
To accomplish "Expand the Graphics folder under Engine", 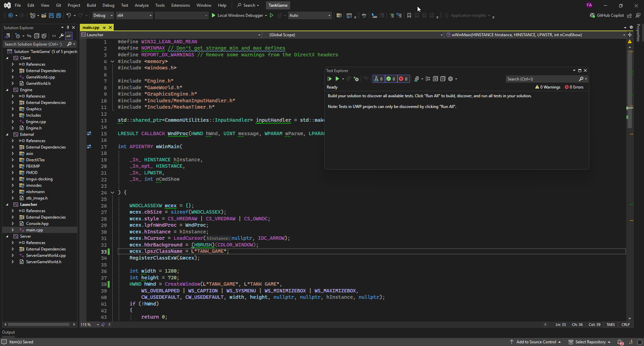I will pos(13,109).
